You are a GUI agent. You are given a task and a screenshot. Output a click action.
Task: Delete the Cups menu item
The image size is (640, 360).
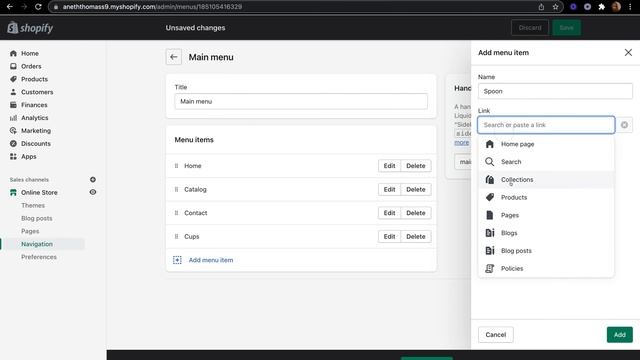(x=416, y=236)
